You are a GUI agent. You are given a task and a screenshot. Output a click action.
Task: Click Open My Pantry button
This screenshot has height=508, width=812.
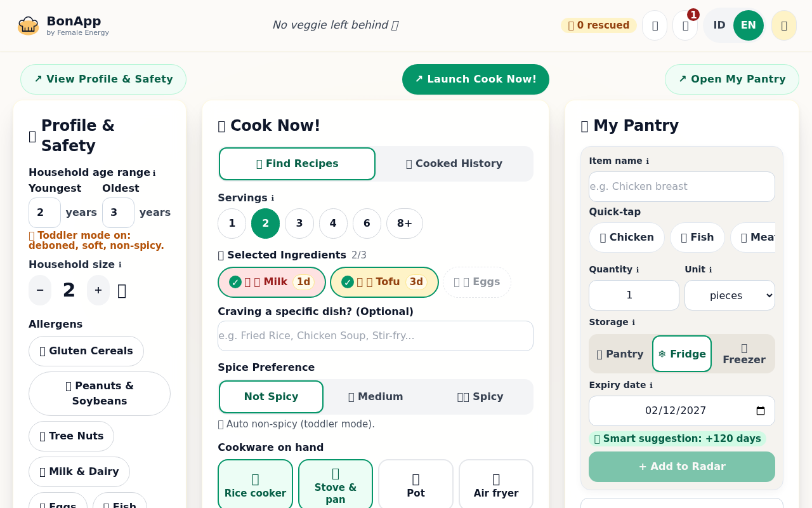pyautogui.click(x=732, y=79)
